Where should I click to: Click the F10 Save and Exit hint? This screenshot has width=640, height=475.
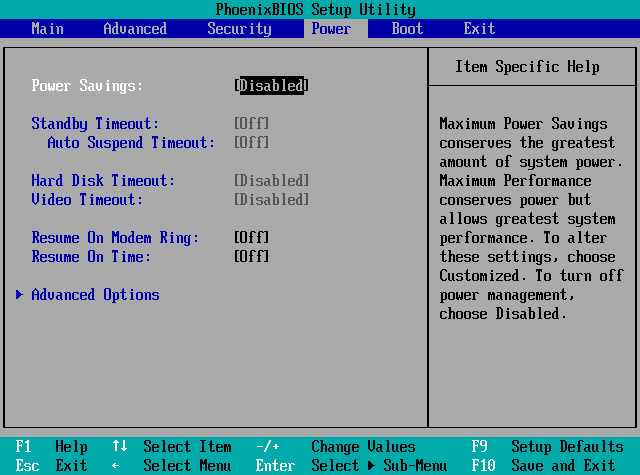pos(543,466)
